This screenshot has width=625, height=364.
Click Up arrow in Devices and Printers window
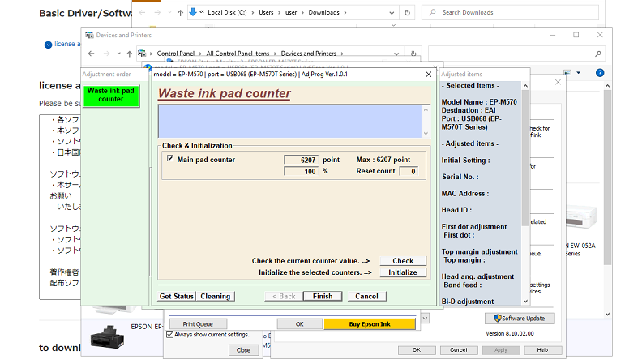pos(129,54)
